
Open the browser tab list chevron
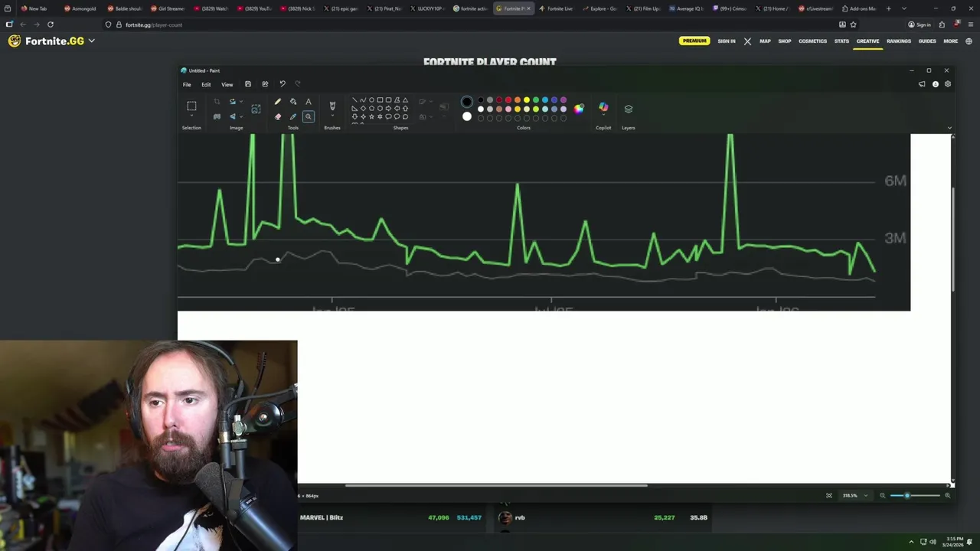(904, 8)
